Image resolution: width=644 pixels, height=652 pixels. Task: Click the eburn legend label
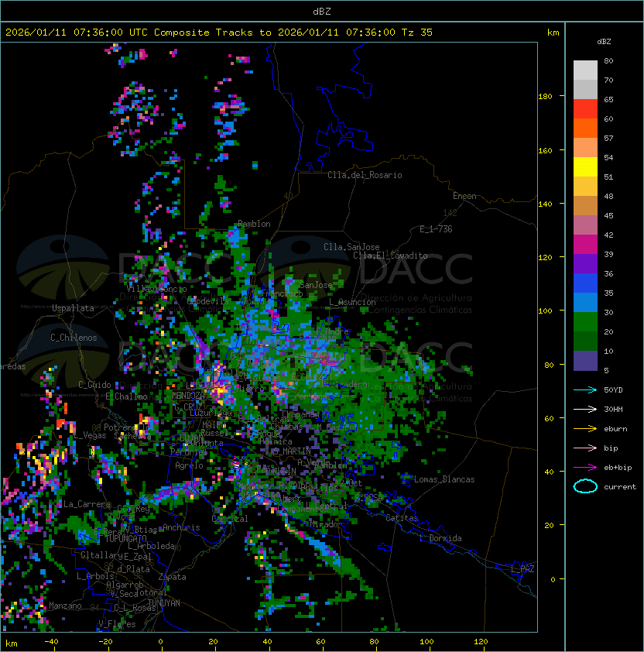(615, 429)
